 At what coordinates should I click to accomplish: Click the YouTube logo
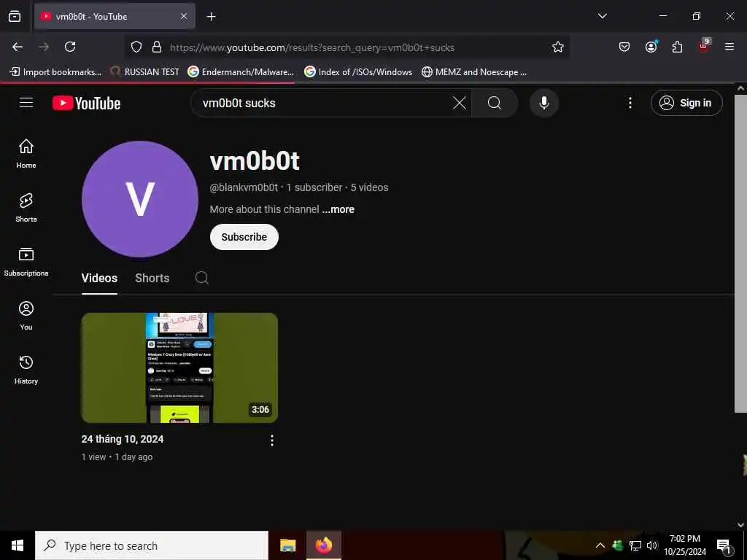click(87, 104)
